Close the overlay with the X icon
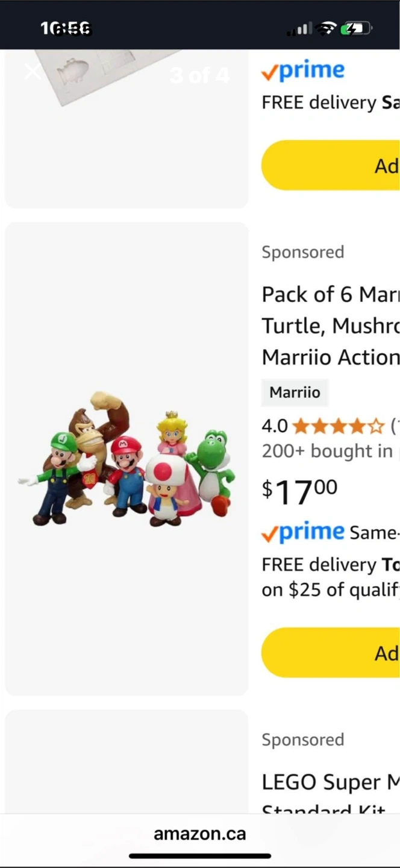Image resolution: width=400 pixels, height=868 pixels. (33, 72)
